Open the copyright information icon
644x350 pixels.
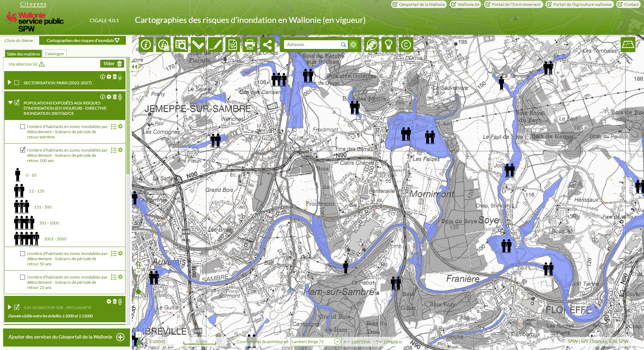click(x=406, y=45)
